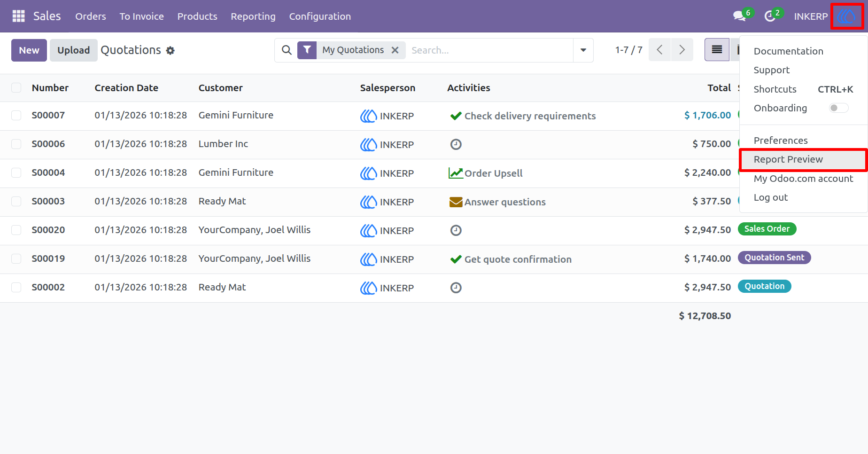
Task: Click the envelope activity icon for S00003
Action: (x=456, y=202)
